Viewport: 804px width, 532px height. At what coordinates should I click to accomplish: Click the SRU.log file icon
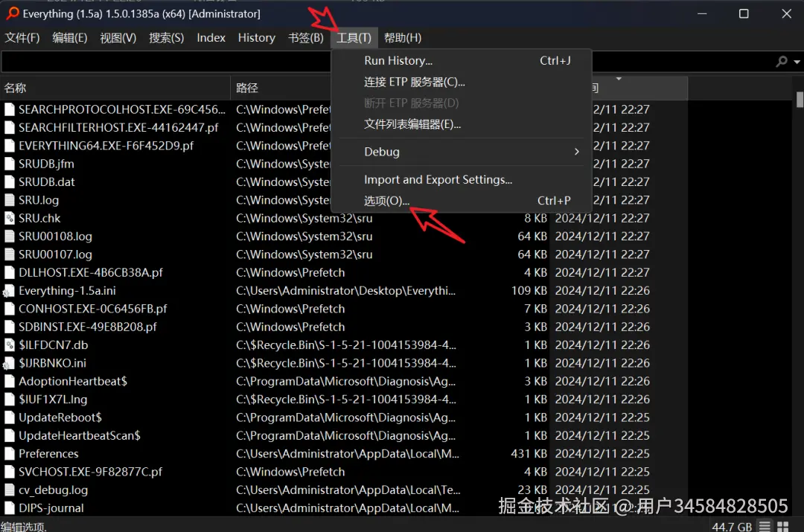click(x=9, y=200)
